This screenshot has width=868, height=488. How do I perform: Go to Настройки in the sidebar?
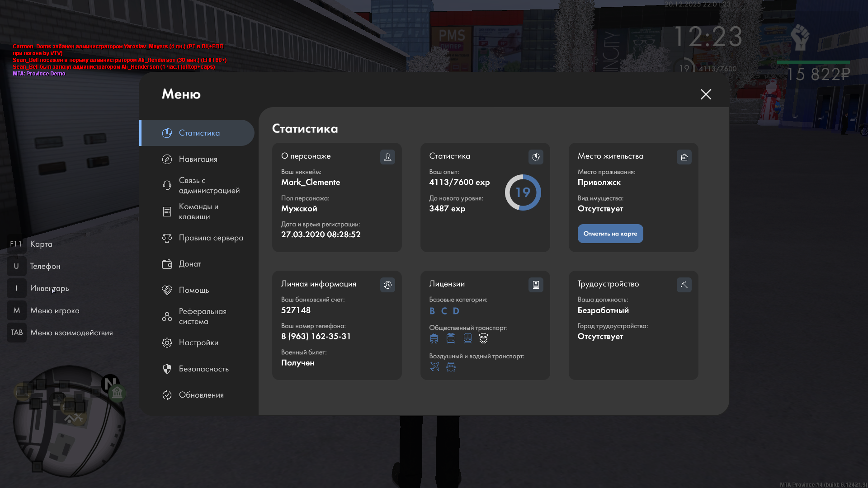point(198,343)
